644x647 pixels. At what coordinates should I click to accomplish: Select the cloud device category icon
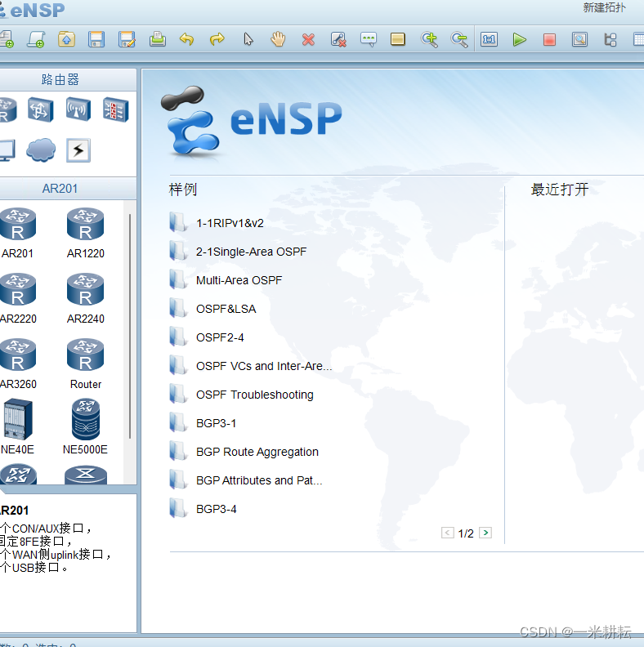pyautogui.click(x=41, y=150)
